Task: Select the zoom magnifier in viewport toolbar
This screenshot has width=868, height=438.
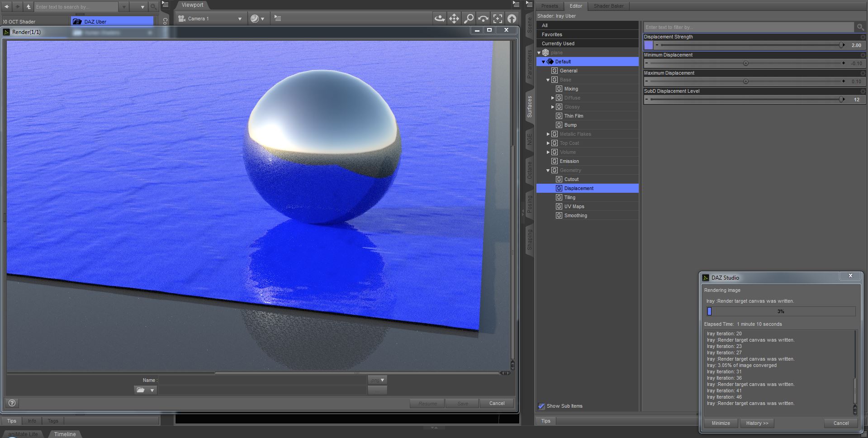Action: [469, 19]
